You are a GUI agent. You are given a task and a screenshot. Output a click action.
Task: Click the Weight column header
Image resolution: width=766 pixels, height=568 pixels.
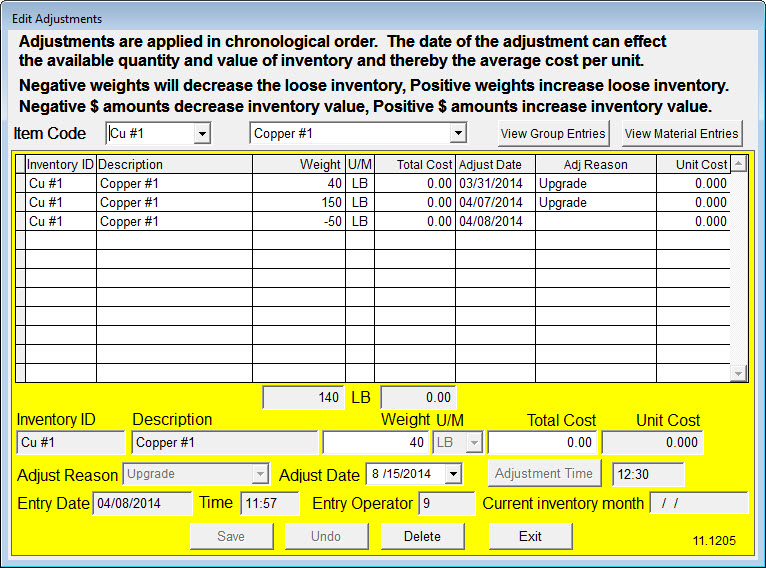point(299,165)
